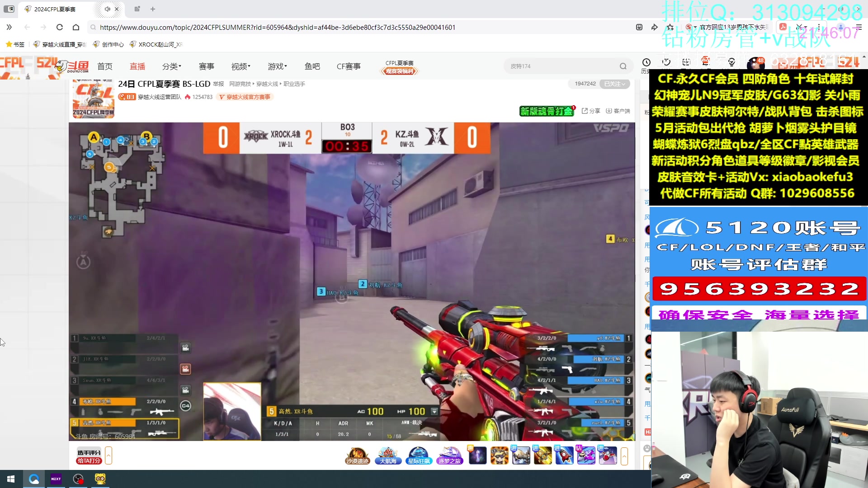Toggle the first camera icon in the player list
Image resolution: width=868 pixels, height=488 pixels.
[185, 348]
